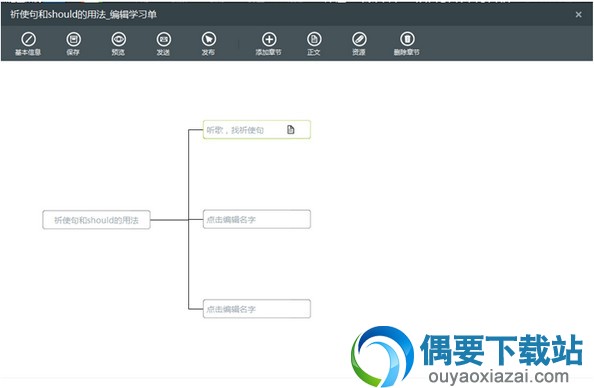Open 基本信息 basic info icon

pos(28,39)
